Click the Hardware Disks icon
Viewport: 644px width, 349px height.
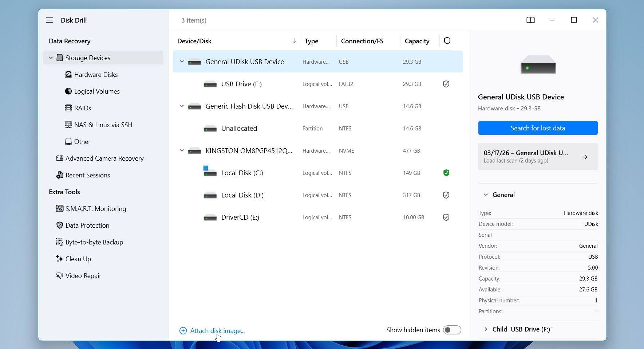coord(68,74)
